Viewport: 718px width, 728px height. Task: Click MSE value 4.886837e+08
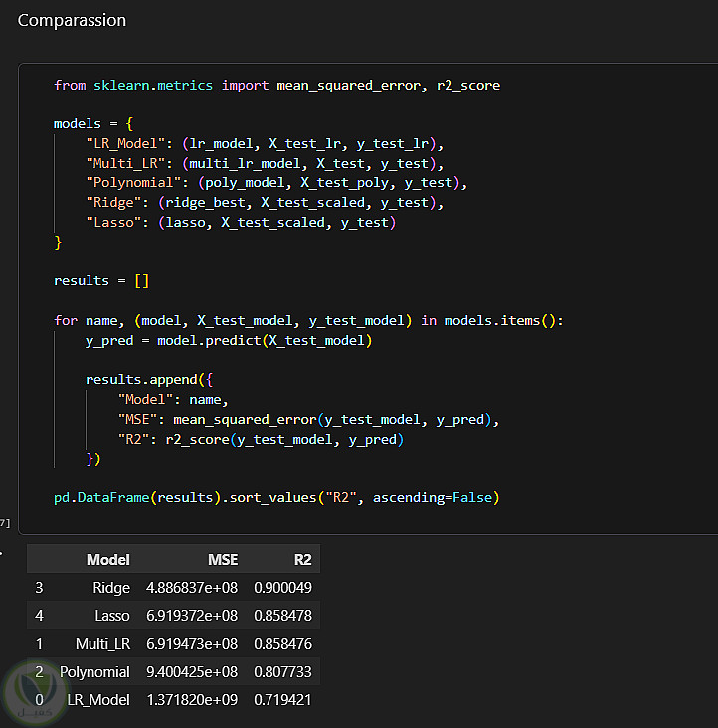[192, 588]
